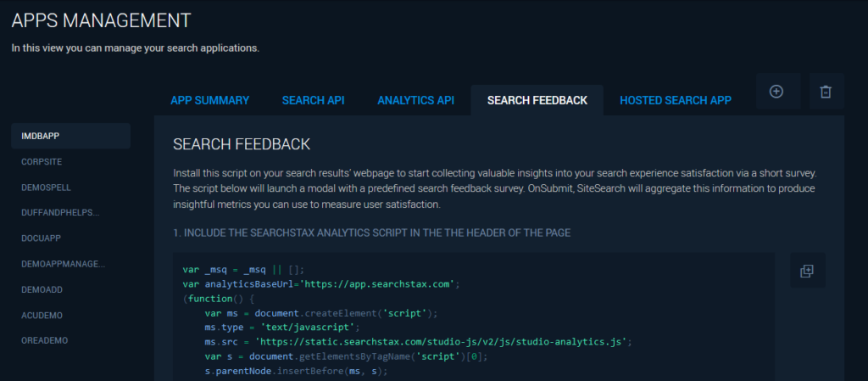This screenshot has height=381, width=868.
Task: Open the App Summary tab
Action: click(x=210, y=100)
